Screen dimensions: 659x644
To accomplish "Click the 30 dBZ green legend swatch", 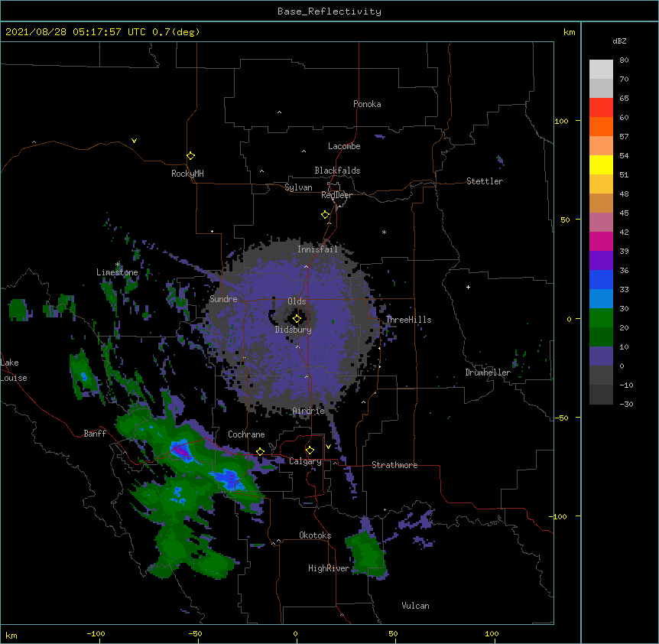I will 601,318.
